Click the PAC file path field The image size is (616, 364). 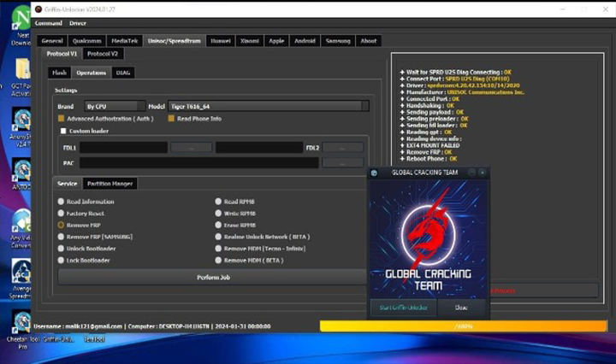(199, 163)
